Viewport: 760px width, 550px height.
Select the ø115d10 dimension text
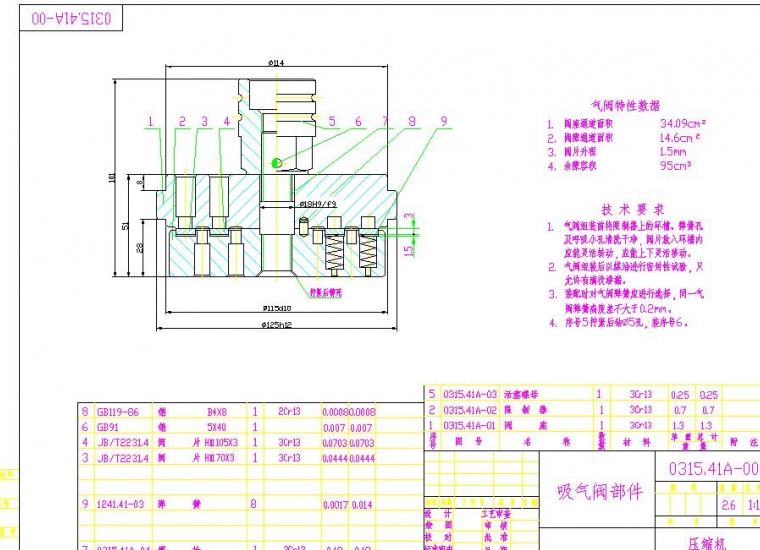click(277, 308)
